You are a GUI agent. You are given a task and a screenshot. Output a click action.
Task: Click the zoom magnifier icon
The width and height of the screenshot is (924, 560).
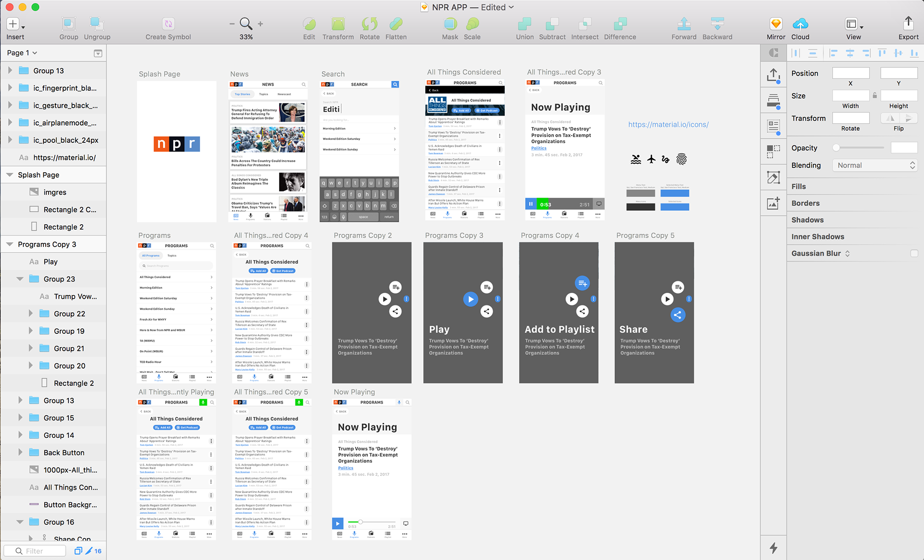tap(246, 24)
